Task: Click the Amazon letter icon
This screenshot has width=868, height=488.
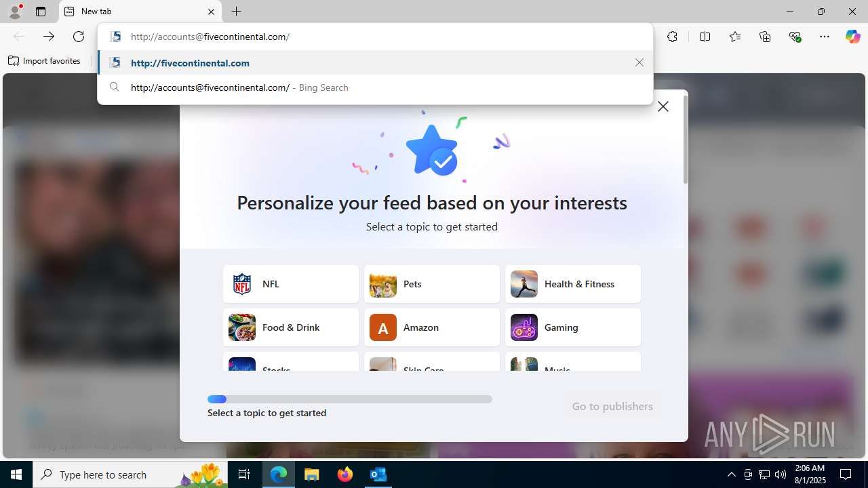Action: (383, 327)
